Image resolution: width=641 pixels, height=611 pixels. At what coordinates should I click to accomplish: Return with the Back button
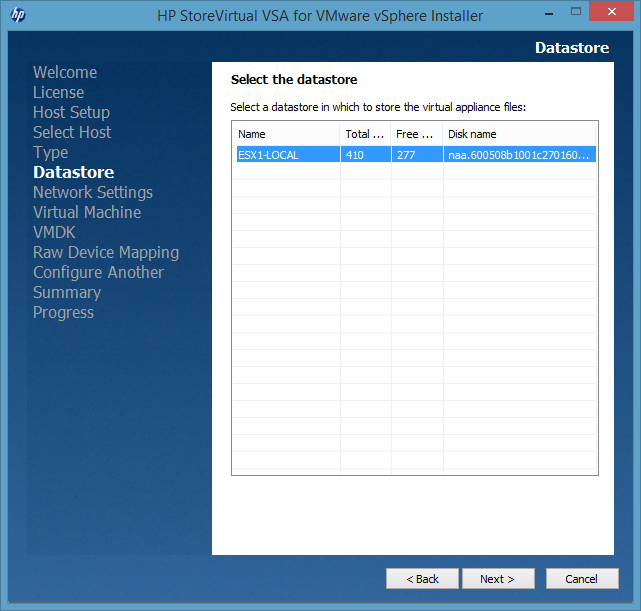tap(422, 578)
